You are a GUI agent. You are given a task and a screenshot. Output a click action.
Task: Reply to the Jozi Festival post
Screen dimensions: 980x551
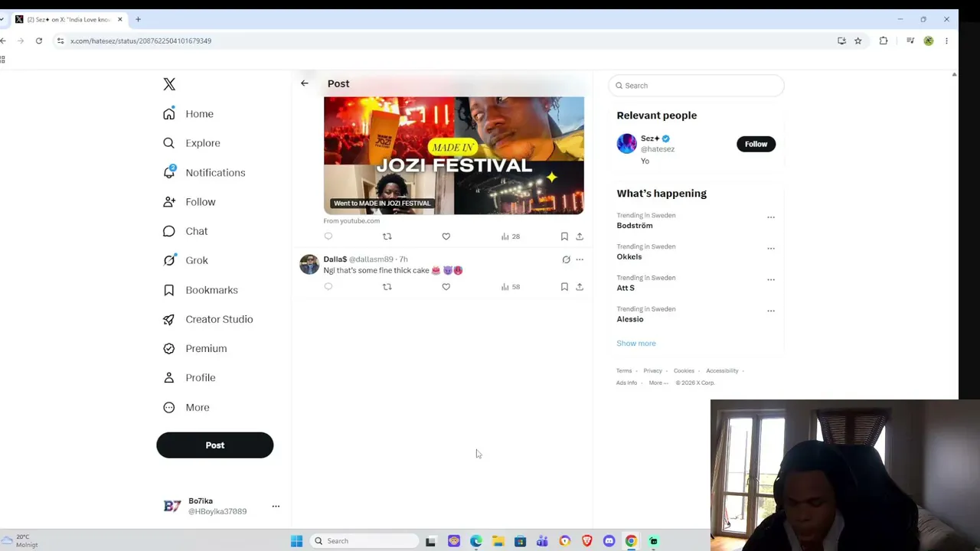[328, 236]
